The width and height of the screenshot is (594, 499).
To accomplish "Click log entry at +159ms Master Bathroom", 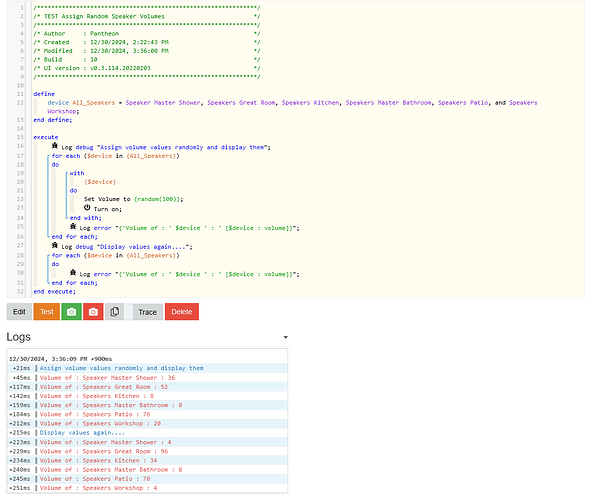I will (147, 405).
